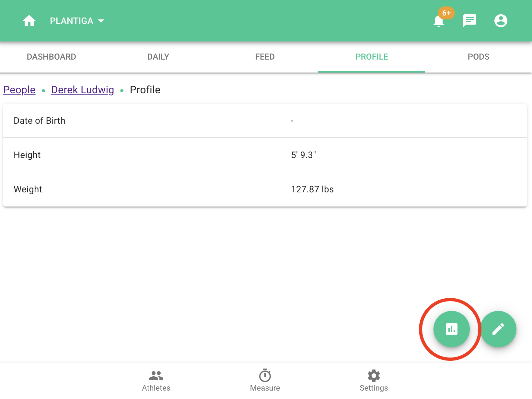
Task: Click the bar chart floating button
Action: point(451,329)
